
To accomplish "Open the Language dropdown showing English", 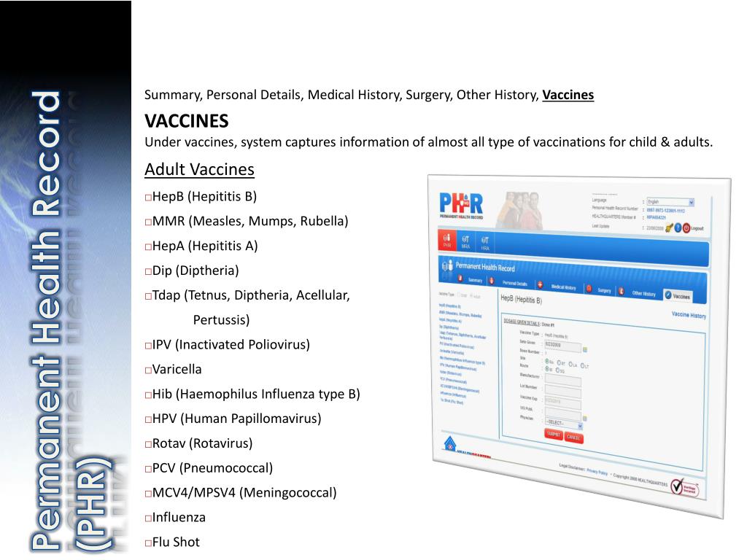I will (670, 201).
